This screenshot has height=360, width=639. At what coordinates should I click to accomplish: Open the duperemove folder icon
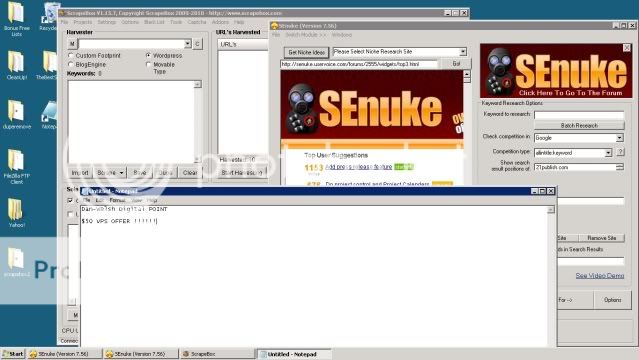(x=16, y=115)
